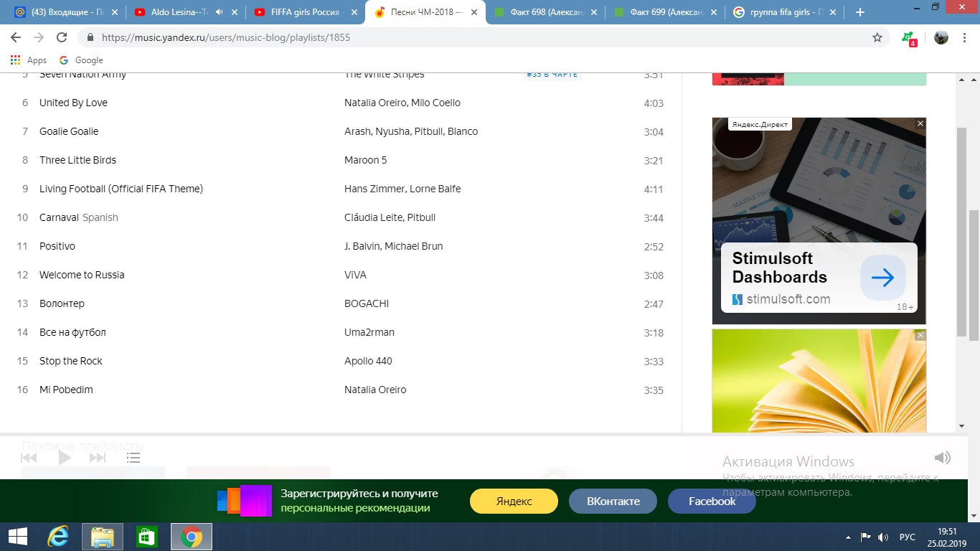This screenshot has width=980, height=551.
Task: Click the Яндекс.Директ ad label
Action: (760, 124)
